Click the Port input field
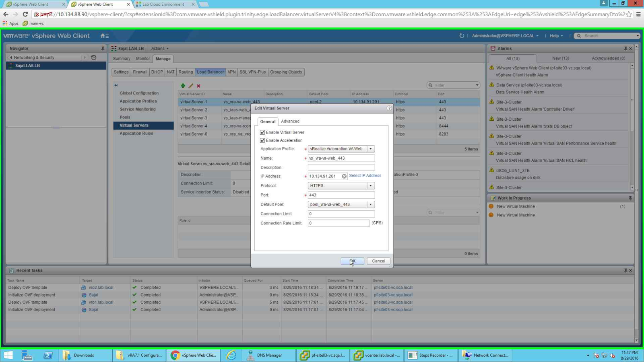 point(341,195)
